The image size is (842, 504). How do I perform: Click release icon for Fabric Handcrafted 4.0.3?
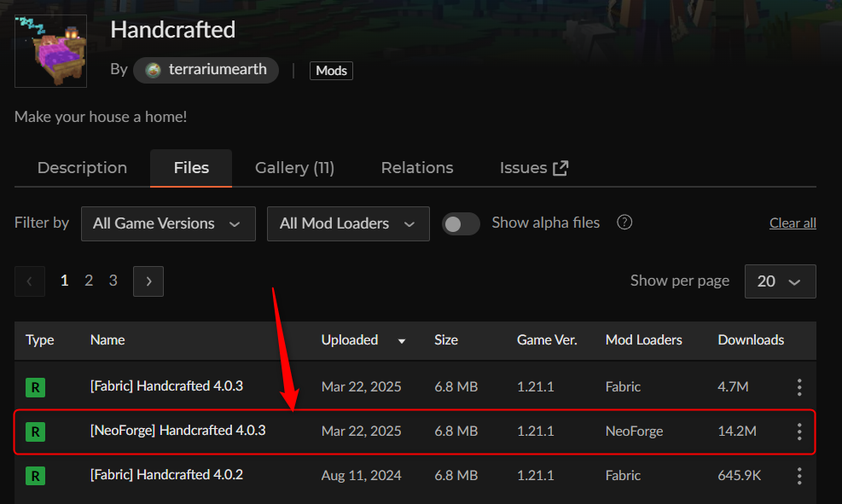[x=36, y=387]
